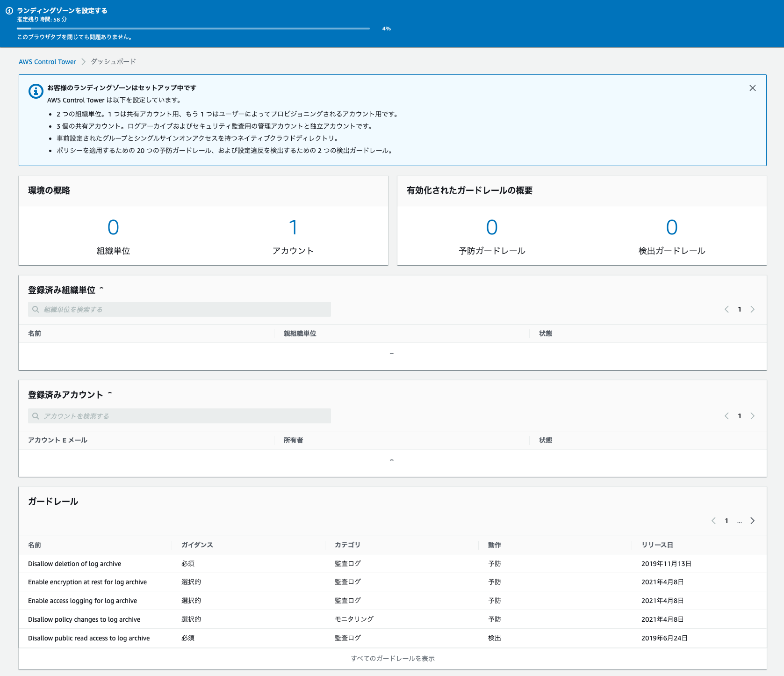Open Disallow policy changes to log archive
This screenshot has height=676, width=784.
84,619
